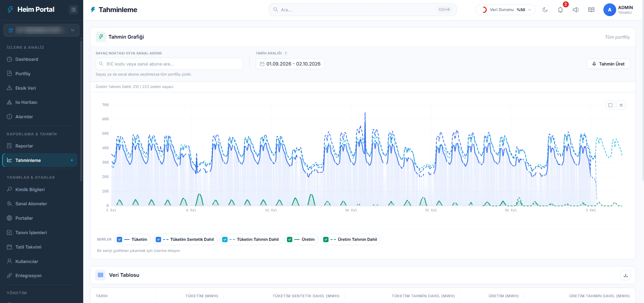Select the Tahminleme sidebar item
Image resolution: width=644 pixels, height=303 pixels.
pyautogui.click(x=40, y=160)
